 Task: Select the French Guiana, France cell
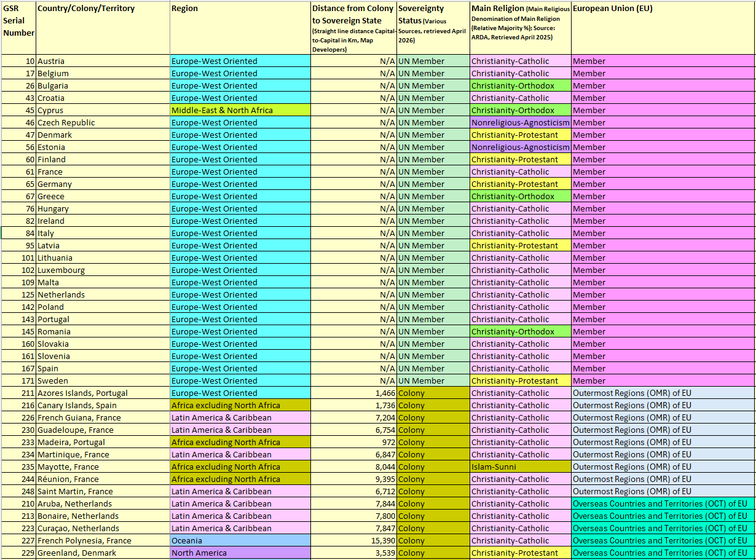[103, 417]
